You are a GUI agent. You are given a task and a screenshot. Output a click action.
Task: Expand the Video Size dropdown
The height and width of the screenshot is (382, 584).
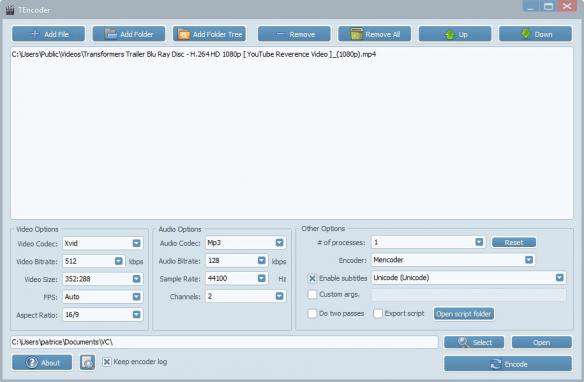pos(137,279)
